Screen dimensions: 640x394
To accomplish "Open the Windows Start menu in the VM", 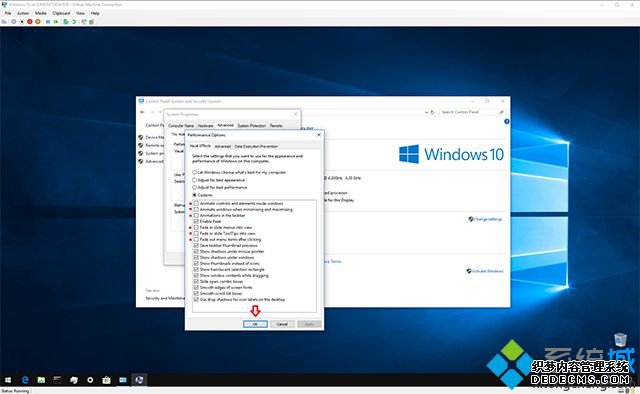I will (x=8, y=380).
